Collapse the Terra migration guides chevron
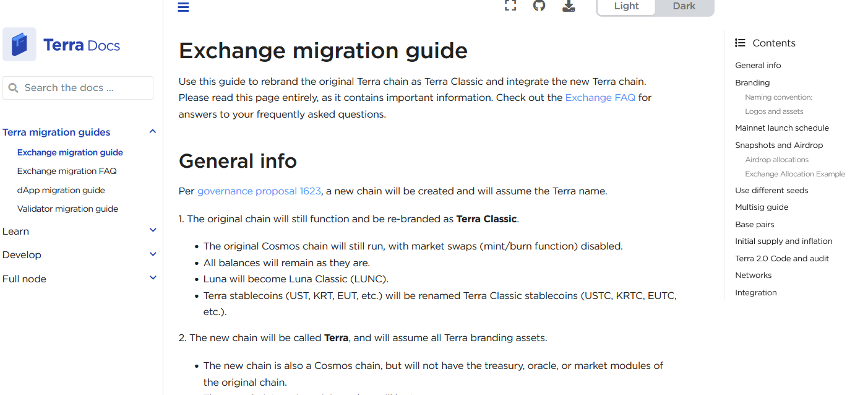The width and height of the screenshot is (868, 395). pyautogui.click(x=153, y=131)
